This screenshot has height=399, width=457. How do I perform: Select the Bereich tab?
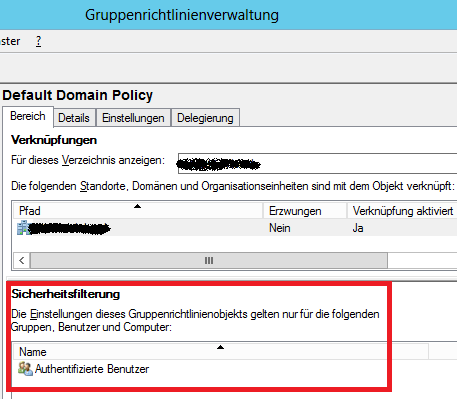(x=28, y=116)
